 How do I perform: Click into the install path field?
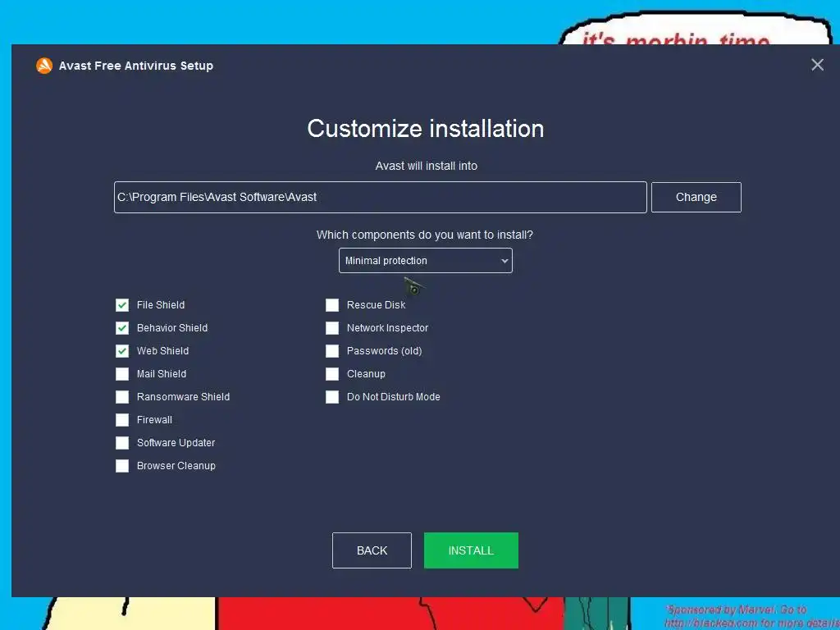click(381, 197)
